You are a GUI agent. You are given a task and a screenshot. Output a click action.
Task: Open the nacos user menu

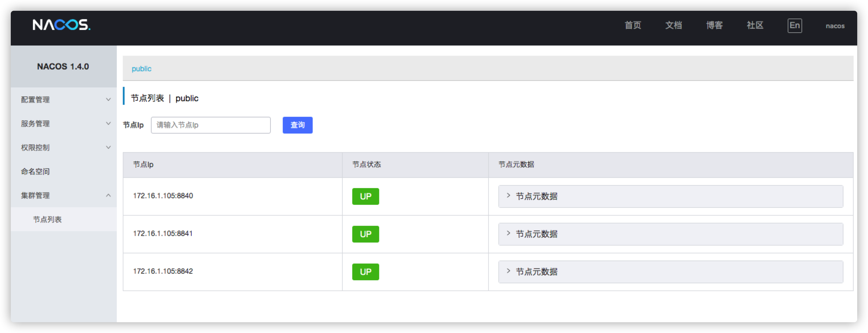(835, 26)
